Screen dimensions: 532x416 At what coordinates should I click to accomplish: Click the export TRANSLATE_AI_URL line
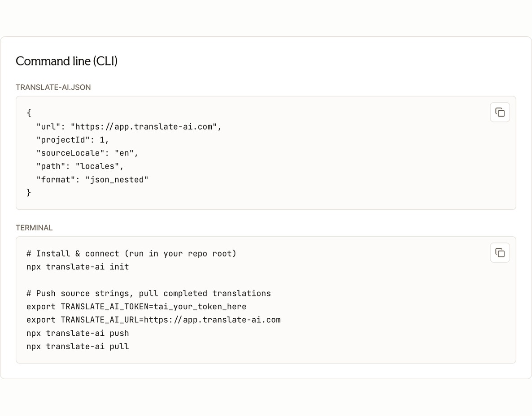[x=153, y=320]
